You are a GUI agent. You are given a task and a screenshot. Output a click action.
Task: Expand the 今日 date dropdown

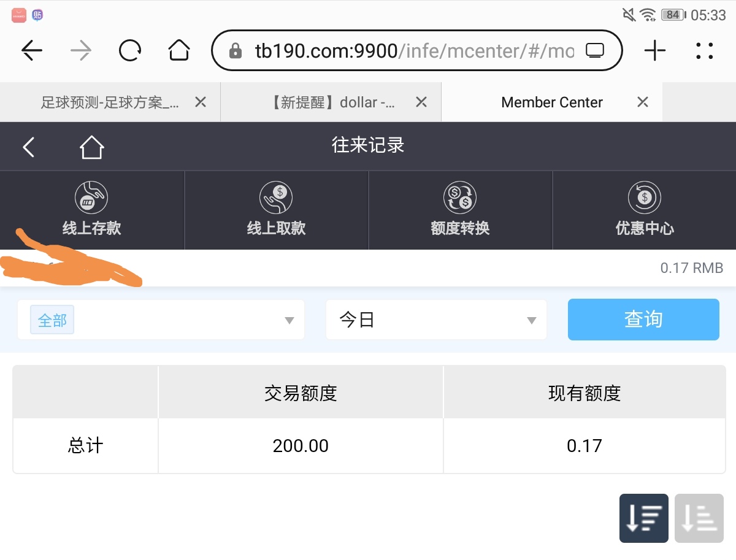[x=436, y=320]
